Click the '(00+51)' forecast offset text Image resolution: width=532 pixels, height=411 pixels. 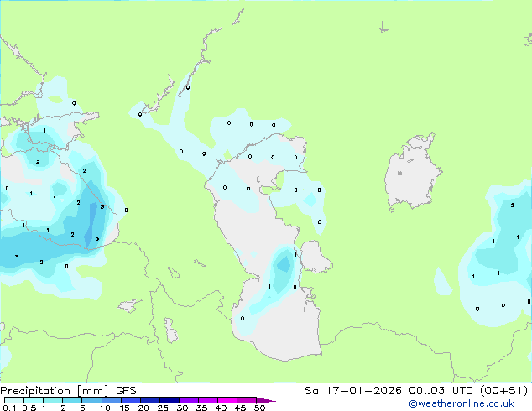point(503,391)
